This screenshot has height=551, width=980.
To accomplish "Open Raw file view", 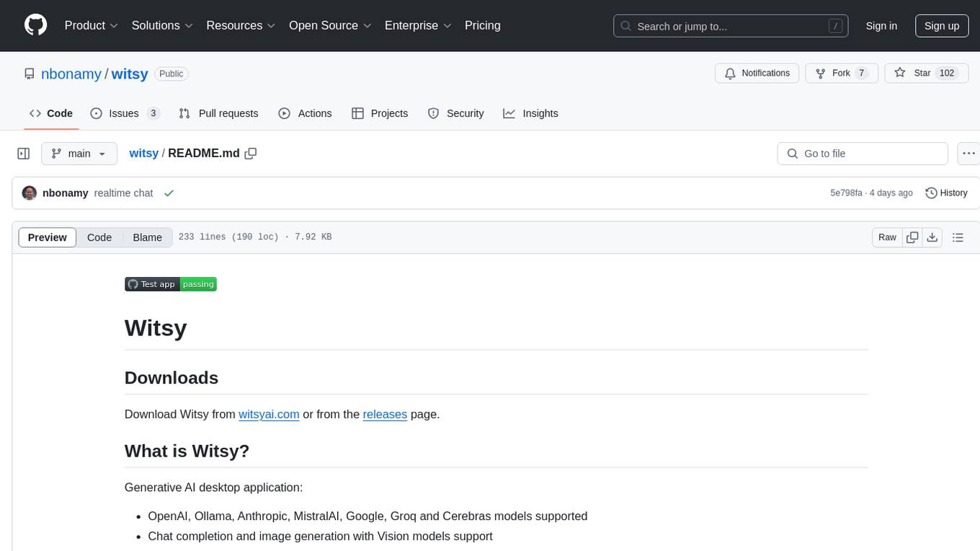I will point(887,237).
